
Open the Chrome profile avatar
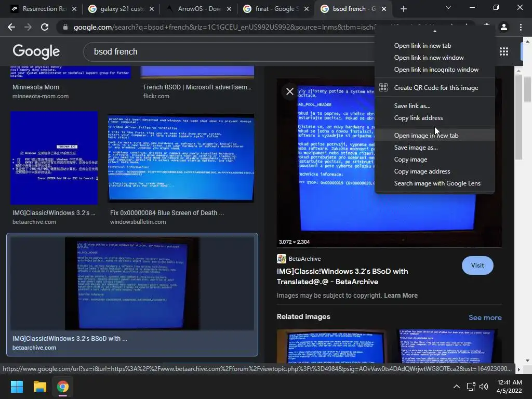point(504,27)
